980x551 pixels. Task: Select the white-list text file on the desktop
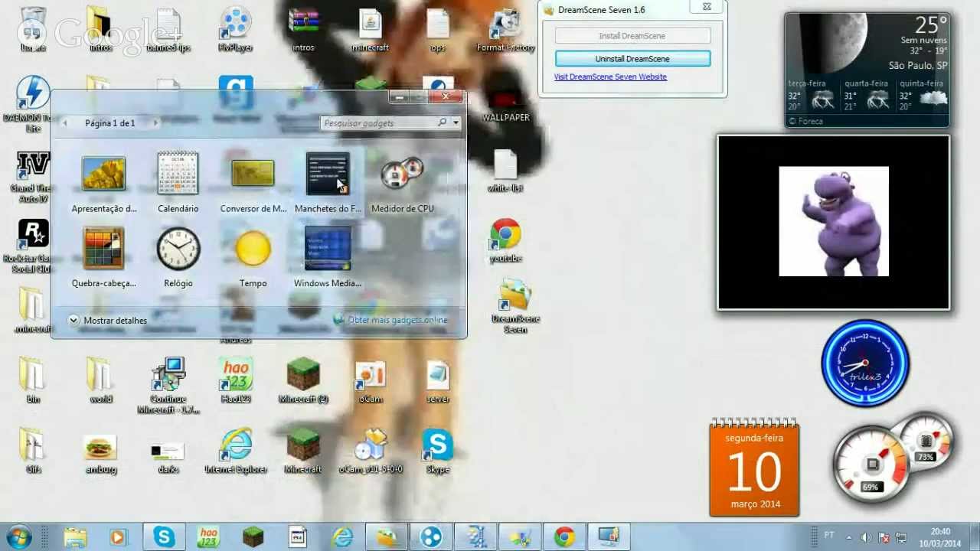click(x=505, y=170)
